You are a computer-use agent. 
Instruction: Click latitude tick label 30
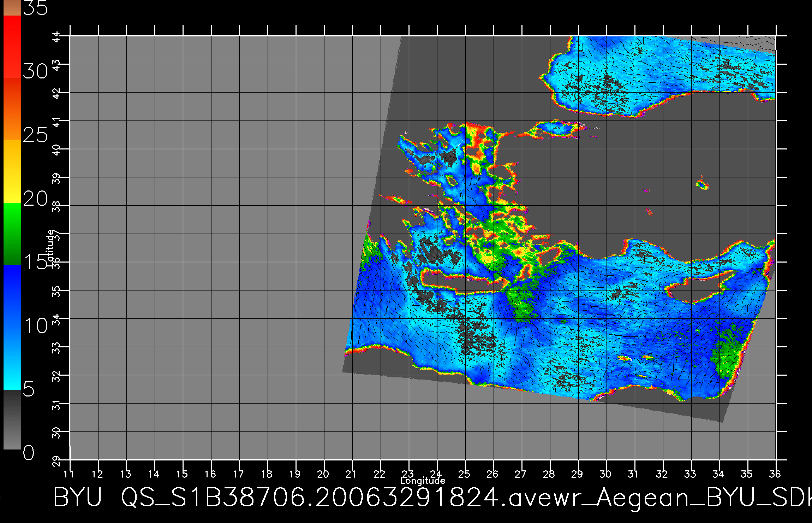tap(57, 434)
